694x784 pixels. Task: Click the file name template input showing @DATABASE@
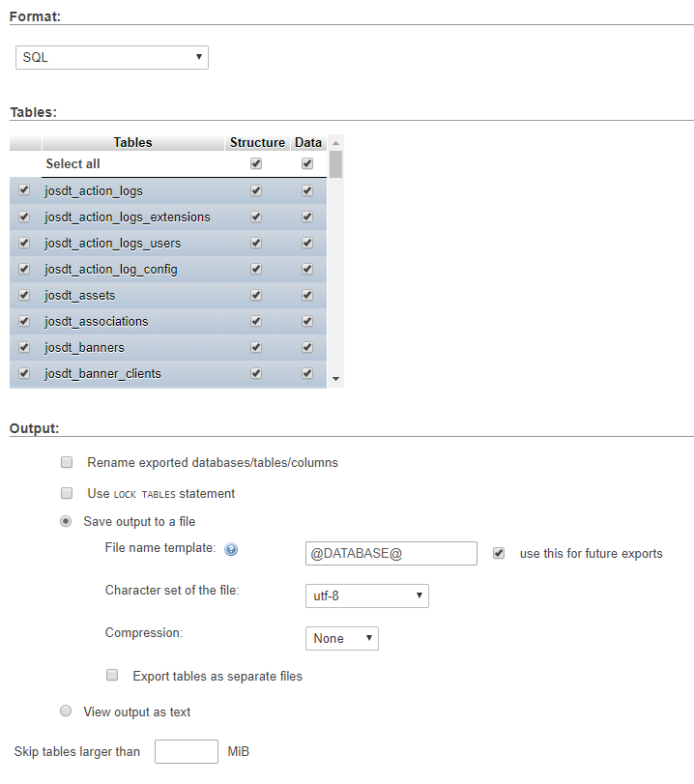coord(390,553)
